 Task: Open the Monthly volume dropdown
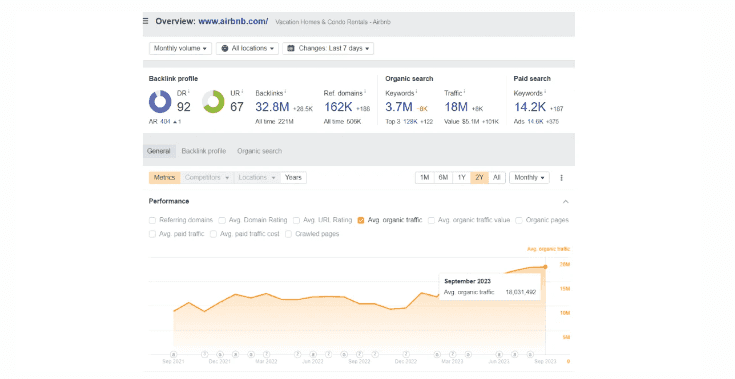[180, 48]
